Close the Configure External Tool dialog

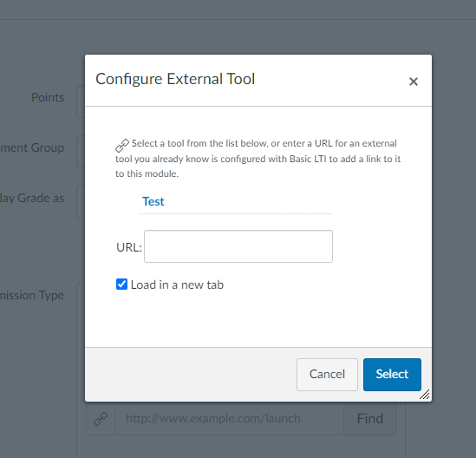pyautogui.click(x=414, y=82)
